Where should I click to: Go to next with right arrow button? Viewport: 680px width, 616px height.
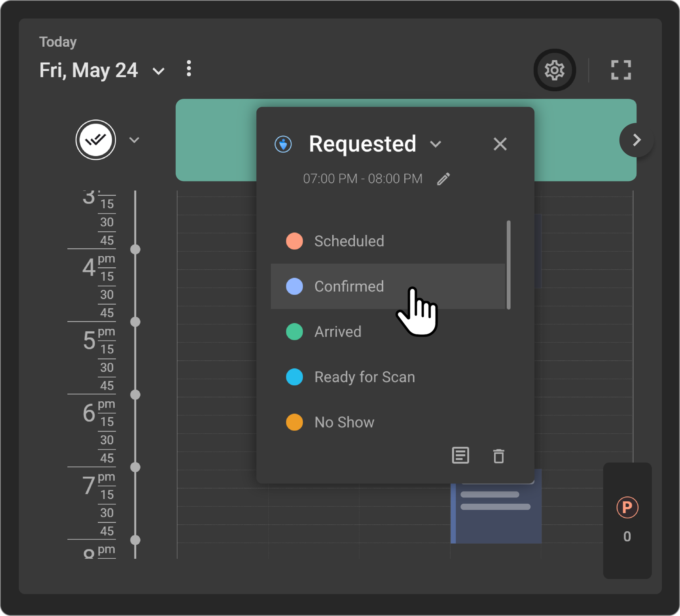pyautogui.click(x=636, y=140)
